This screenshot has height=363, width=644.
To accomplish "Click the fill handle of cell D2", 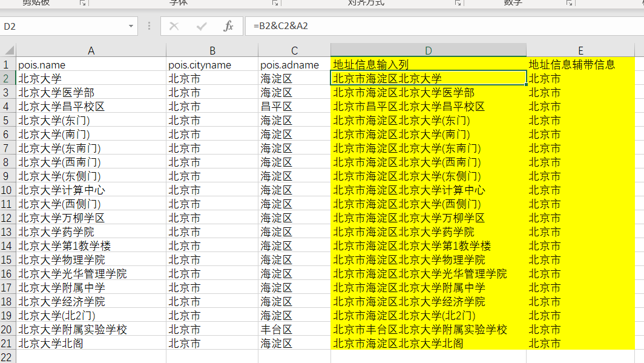I will point(526,85).
